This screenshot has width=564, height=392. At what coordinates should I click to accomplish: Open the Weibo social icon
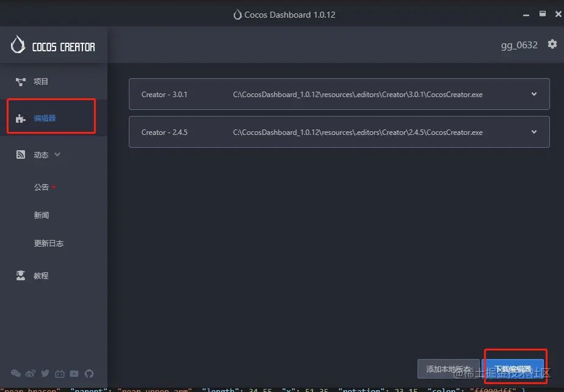pos(31,374)
